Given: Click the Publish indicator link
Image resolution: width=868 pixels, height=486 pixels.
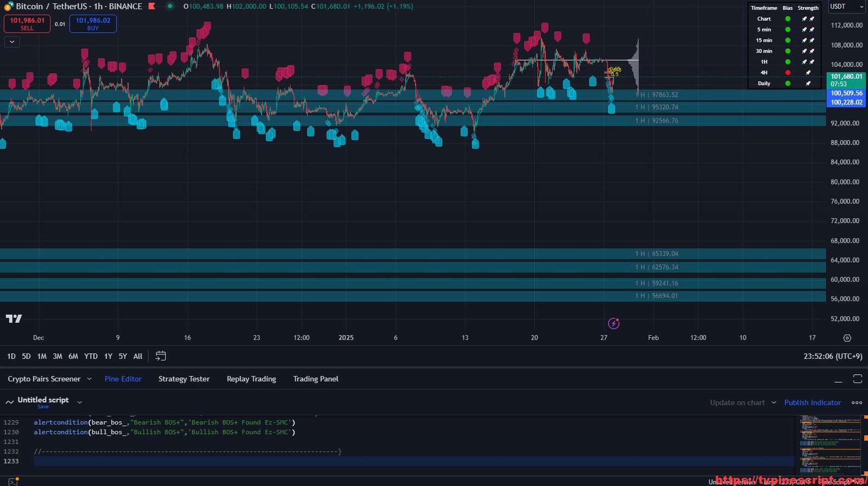Looking at the screenshot, I should coord(812,402).
